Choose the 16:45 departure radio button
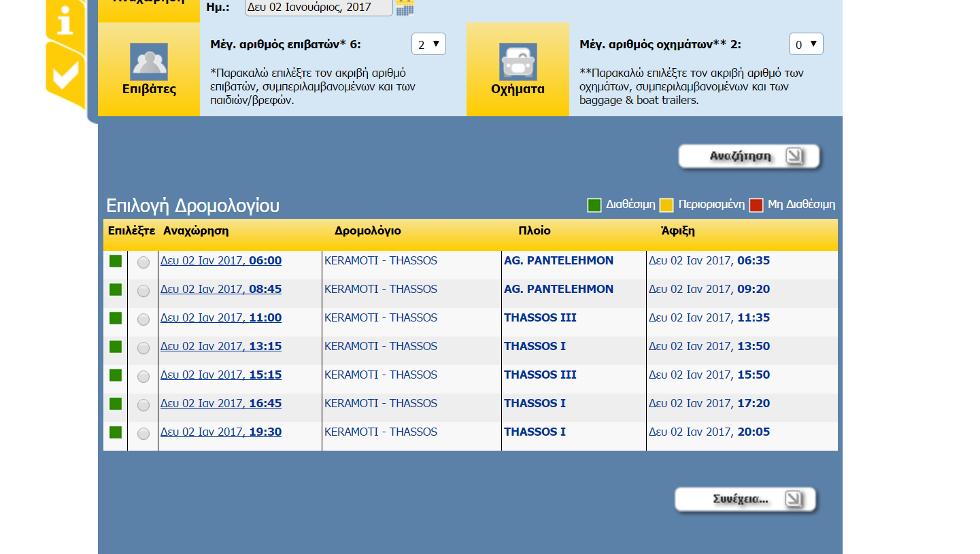Screen dimensions: 980x554 (143, 405)
